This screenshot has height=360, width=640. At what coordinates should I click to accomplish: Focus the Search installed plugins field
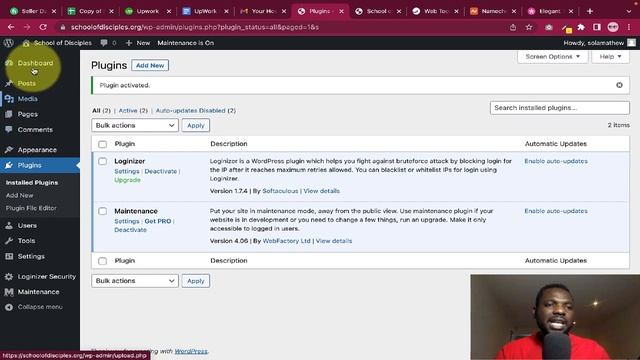[560, 108]
